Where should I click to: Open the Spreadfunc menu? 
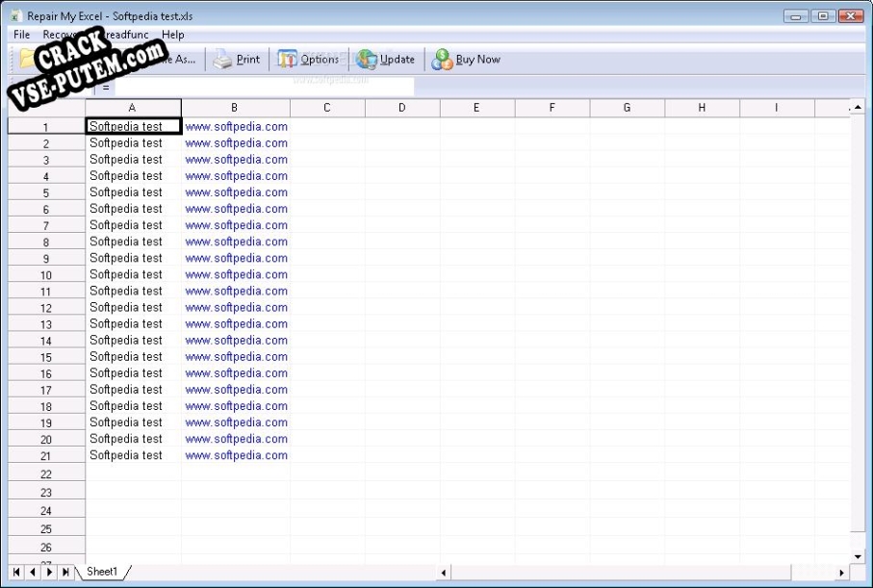point(123,35)
